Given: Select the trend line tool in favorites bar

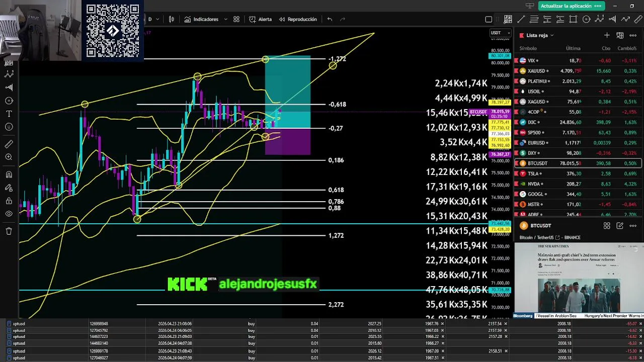Looking at the screenshot, I should click(x=521, y=20).
